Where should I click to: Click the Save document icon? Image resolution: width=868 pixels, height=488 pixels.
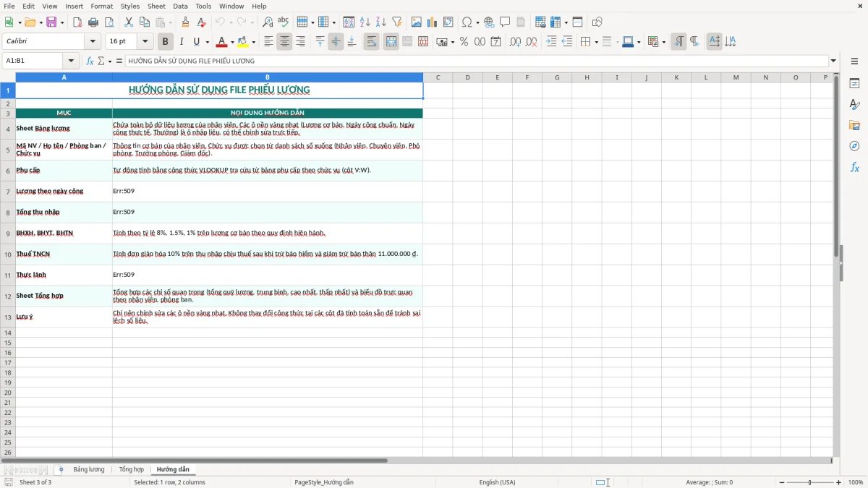pos(51,22)
